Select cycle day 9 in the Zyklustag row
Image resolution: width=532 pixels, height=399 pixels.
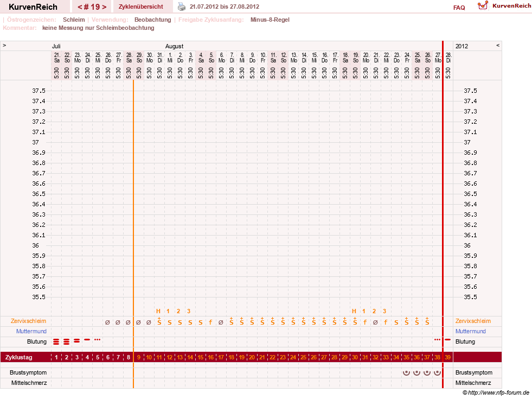(x=139, y=357)
